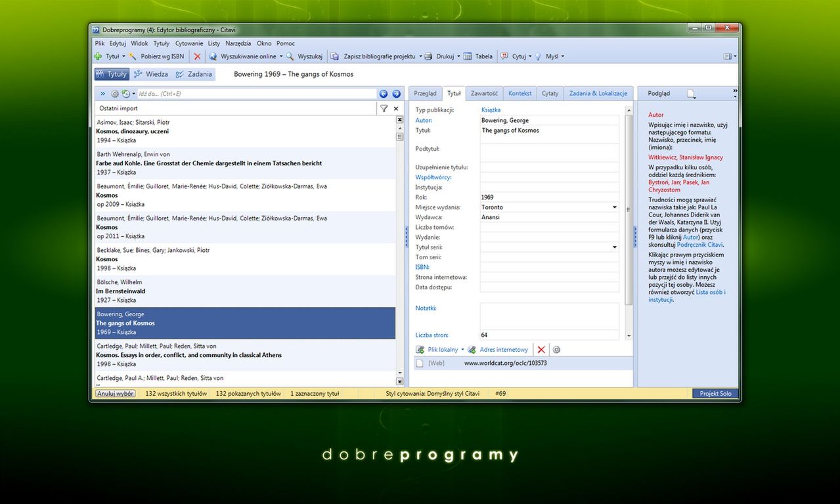Click the Wydawca field with Anansi
Screen dimensions: 840x504
pos(550,217)
